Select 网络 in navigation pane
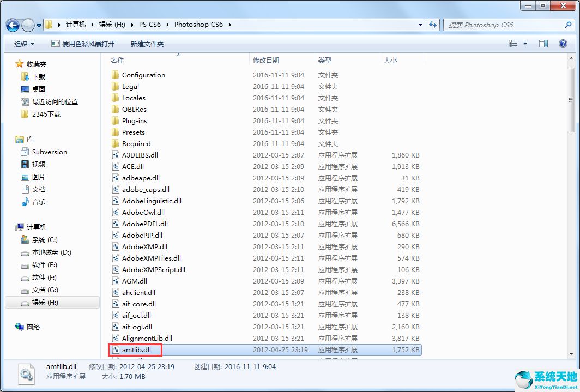580x392 pixels. coord(33,327)
